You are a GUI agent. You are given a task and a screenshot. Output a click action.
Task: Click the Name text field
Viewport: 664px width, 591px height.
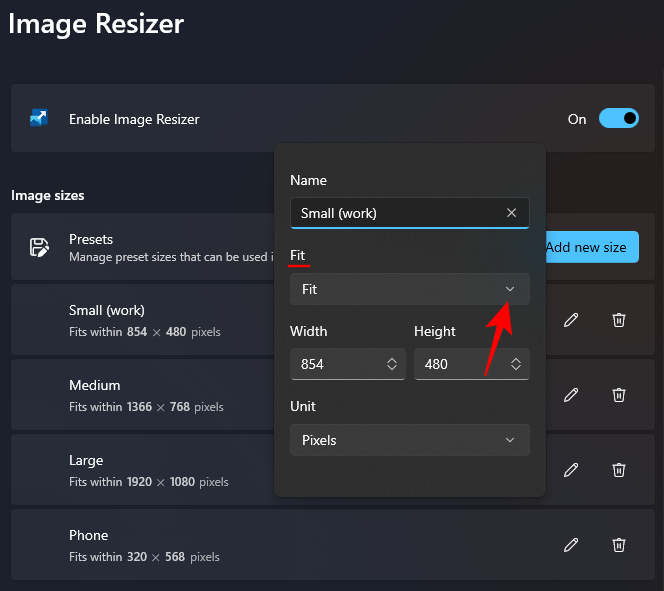pos(395,213)
